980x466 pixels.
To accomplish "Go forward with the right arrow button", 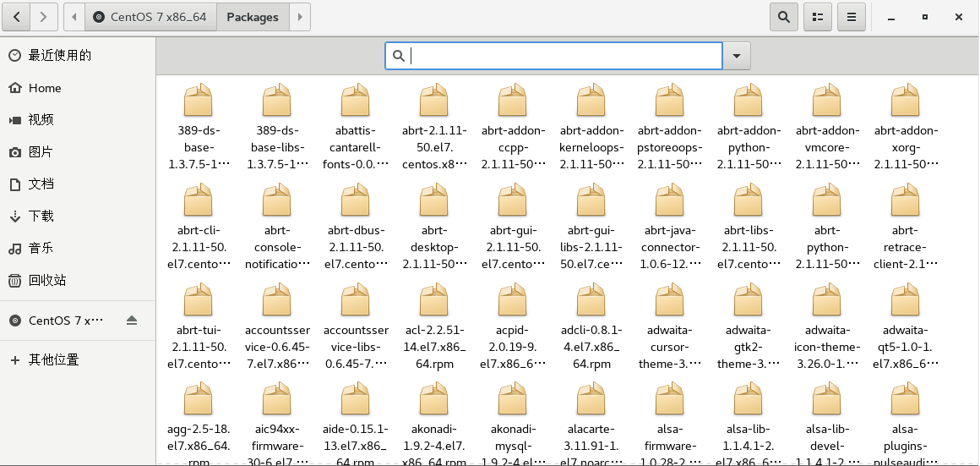I will coord(43,17).
